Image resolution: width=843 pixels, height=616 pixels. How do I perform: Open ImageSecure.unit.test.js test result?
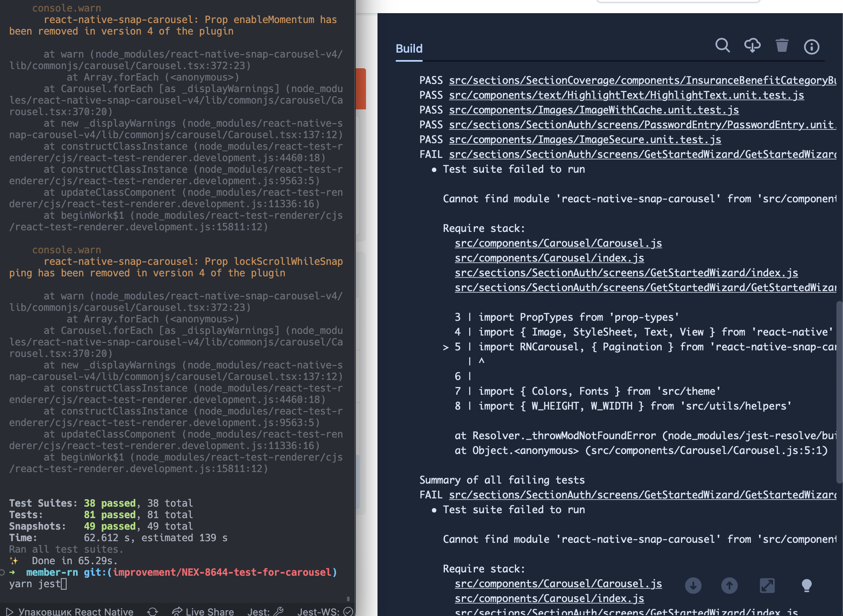point(585,139)
